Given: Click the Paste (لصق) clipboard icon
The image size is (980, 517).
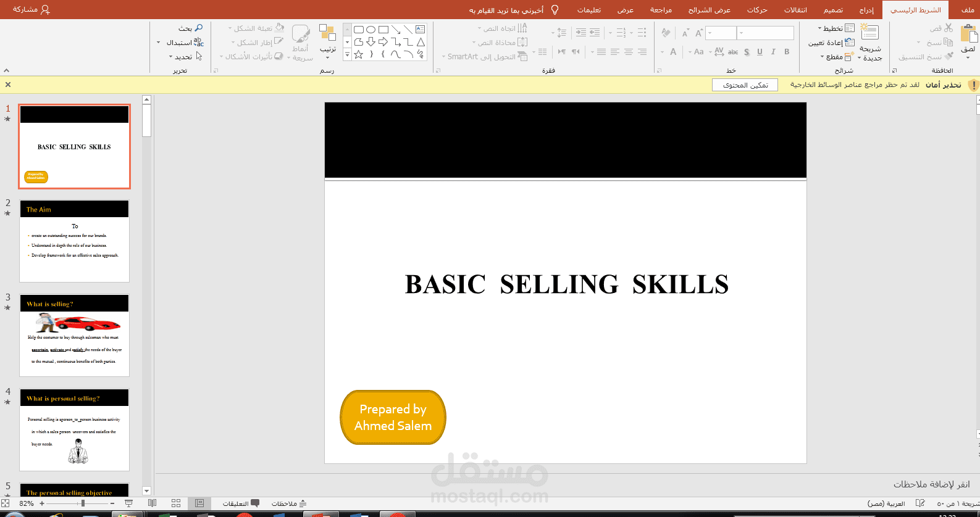Looking at the screenshot, I should pos(968,34).
